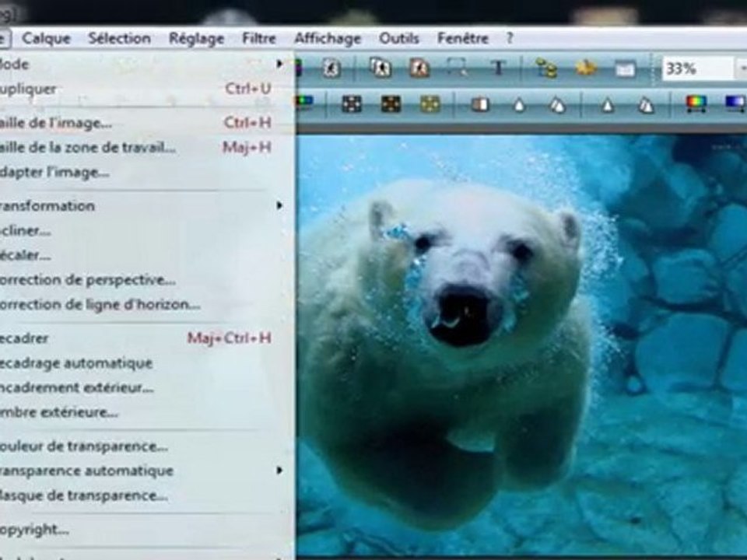This screenshot has height=560, width=747.
Task: Open the Outils menu
Action: tap(398, 38)
